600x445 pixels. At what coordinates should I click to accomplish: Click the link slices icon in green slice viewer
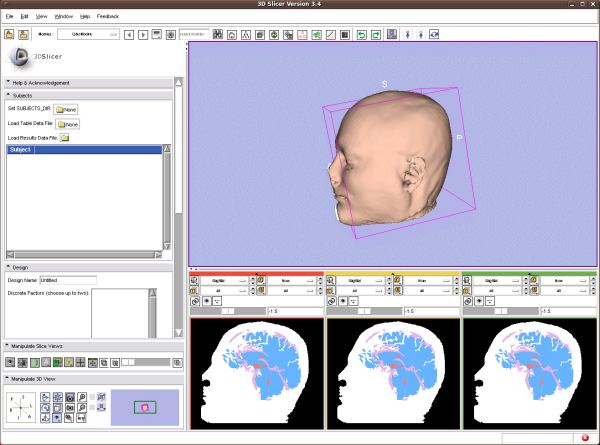(468, 301)
